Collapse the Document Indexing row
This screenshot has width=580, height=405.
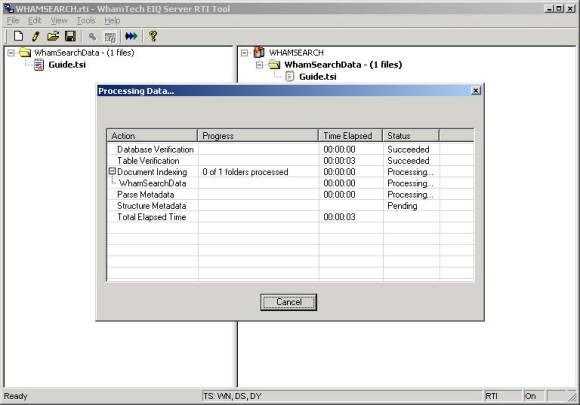click(112, 171)
